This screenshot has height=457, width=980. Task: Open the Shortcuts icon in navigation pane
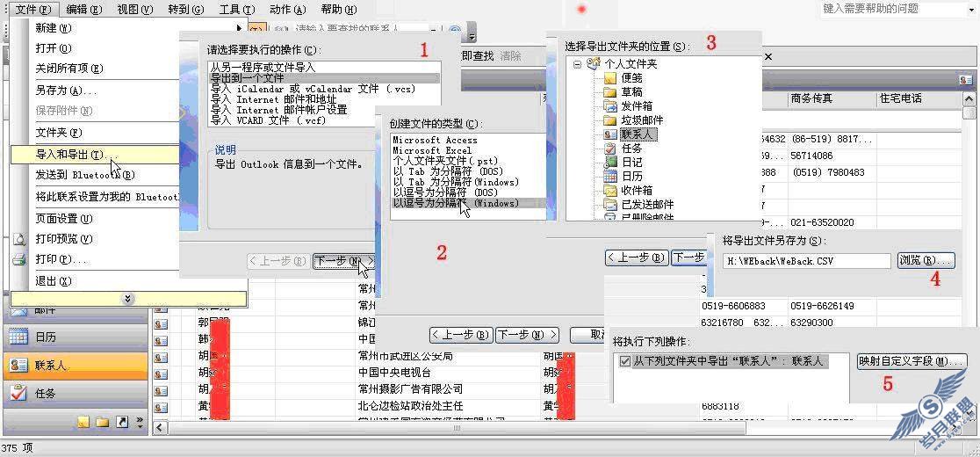click(x=122, y=423)
